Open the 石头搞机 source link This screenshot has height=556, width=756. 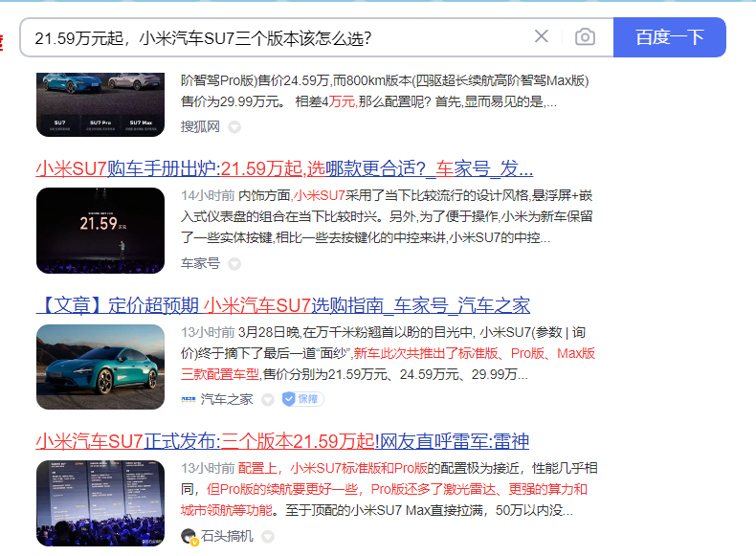pyautogui.click(x=227, y=536)
